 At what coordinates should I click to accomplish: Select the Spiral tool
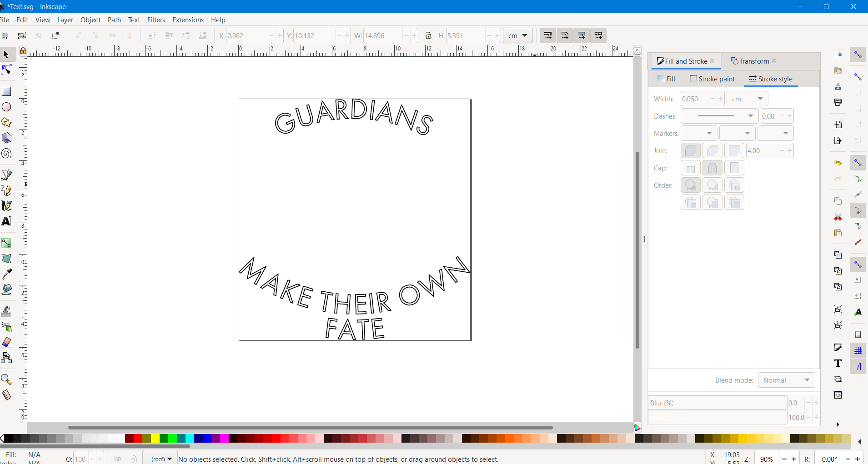click(x=7, y=154)
